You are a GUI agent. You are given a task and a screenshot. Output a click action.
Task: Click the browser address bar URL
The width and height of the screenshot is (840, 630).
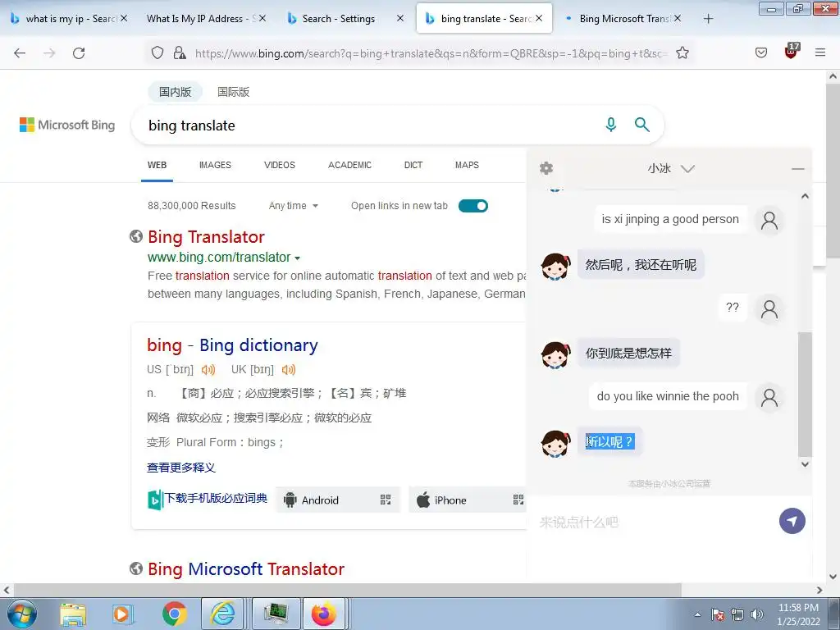pos(431,53)
